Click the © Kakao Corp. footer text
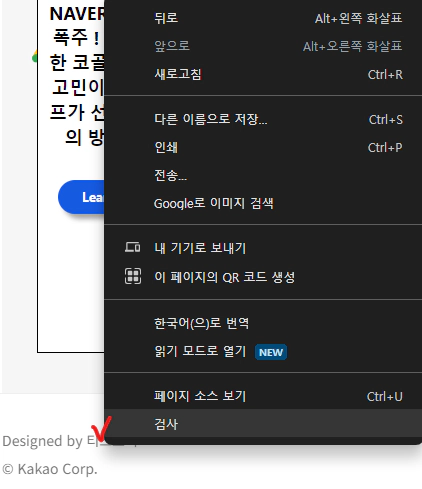Screen dimensions: 422x489 click(50, 469)
